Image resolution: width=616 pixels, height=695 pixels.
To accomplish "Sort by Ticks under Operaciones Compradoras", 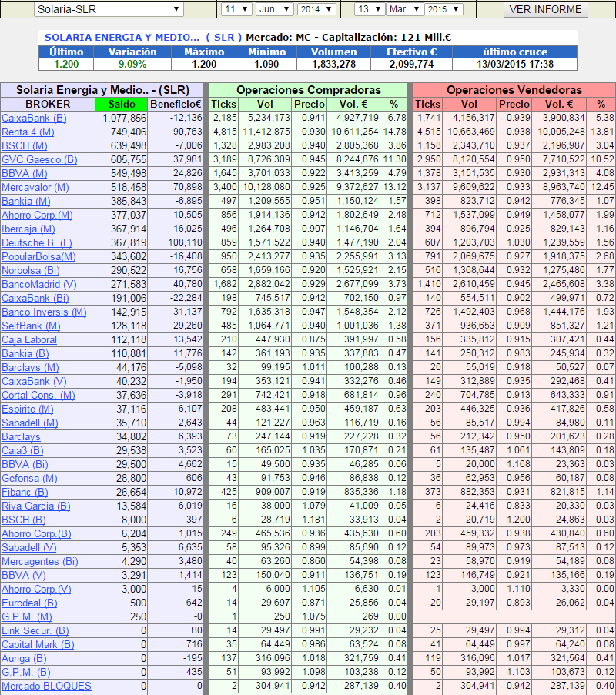I will coord(224,104).
